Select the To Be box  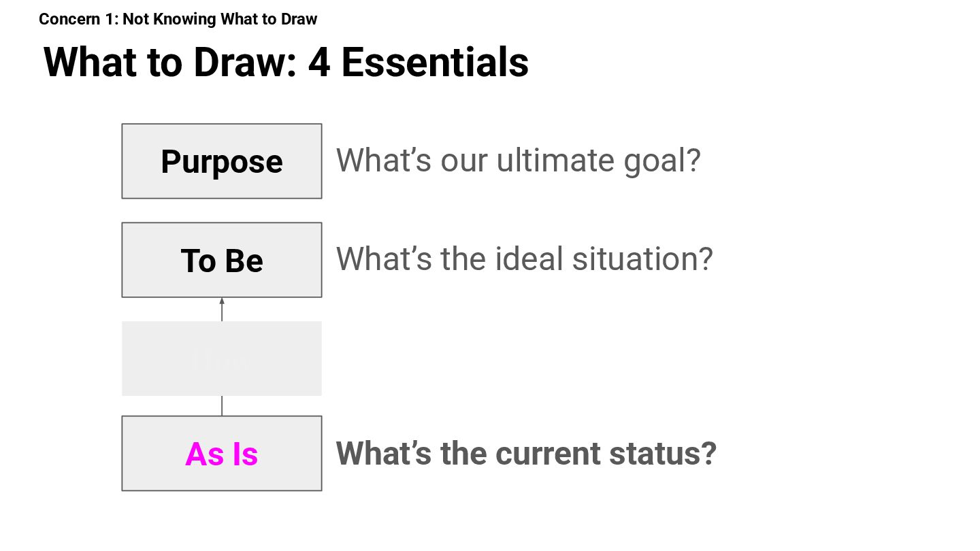[x=222, y=260]
